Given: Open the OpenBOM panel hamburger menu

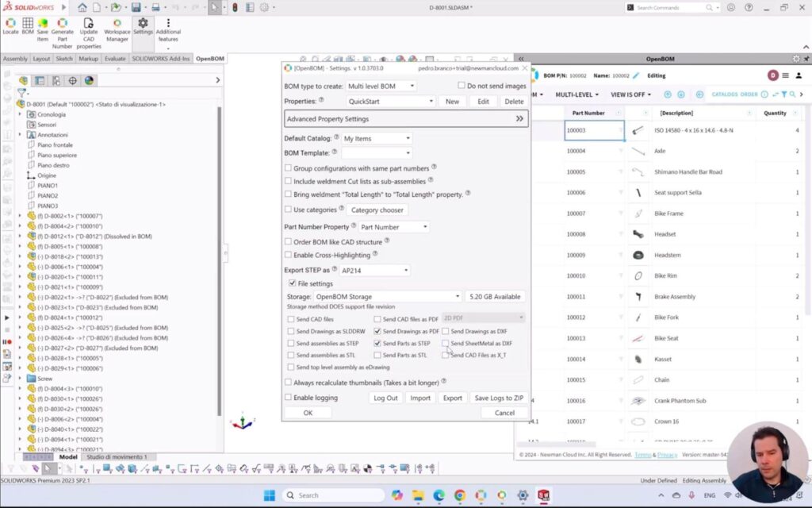Looking at the screenshot, I should [x=786, y=75].
